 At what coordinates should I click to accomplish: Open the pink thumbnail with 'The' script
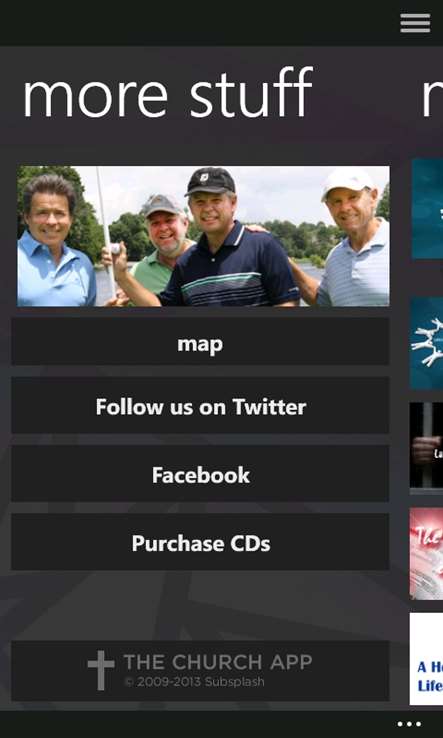pos(427,554)
